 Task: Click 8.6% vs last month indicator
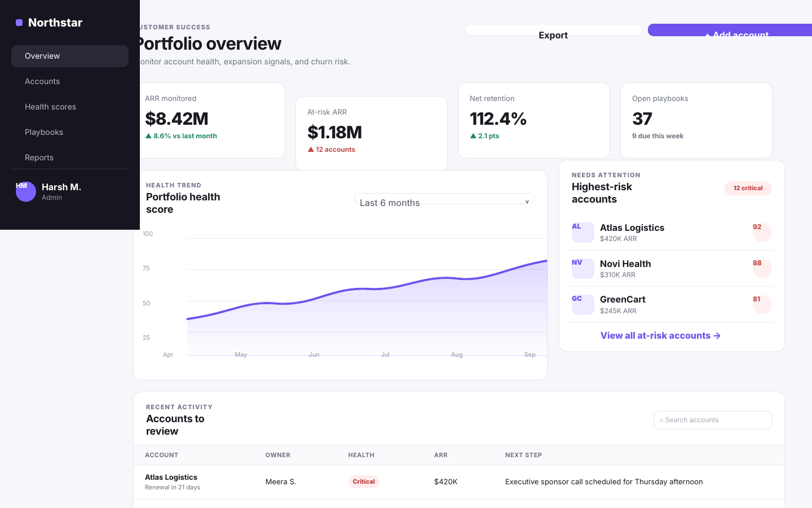click(181, 136)
